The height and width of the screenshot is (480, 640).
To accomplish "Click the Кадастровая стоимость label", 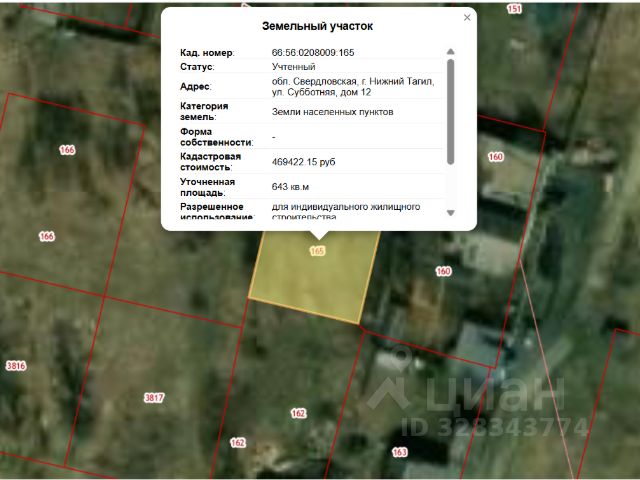I will (x=210, y=162).
